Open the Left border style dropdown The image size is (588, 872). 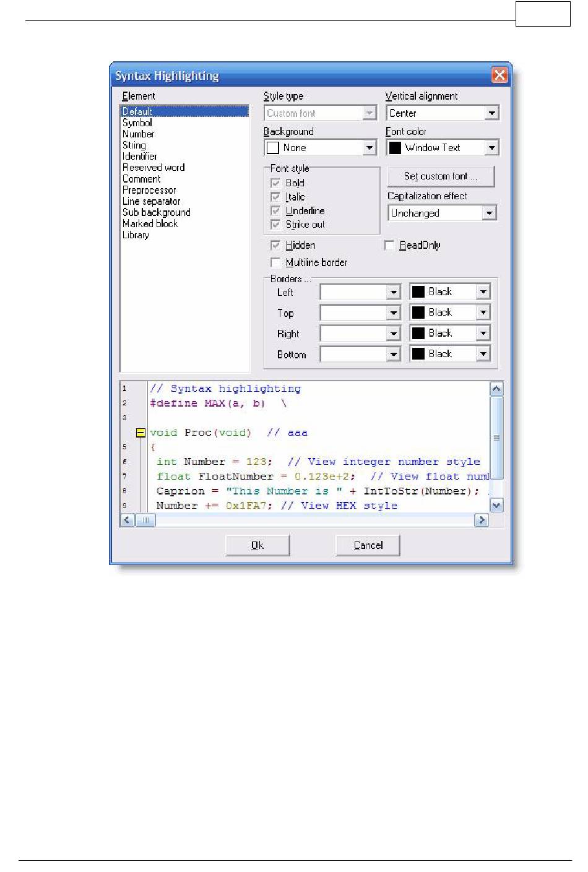click(394, 292)
